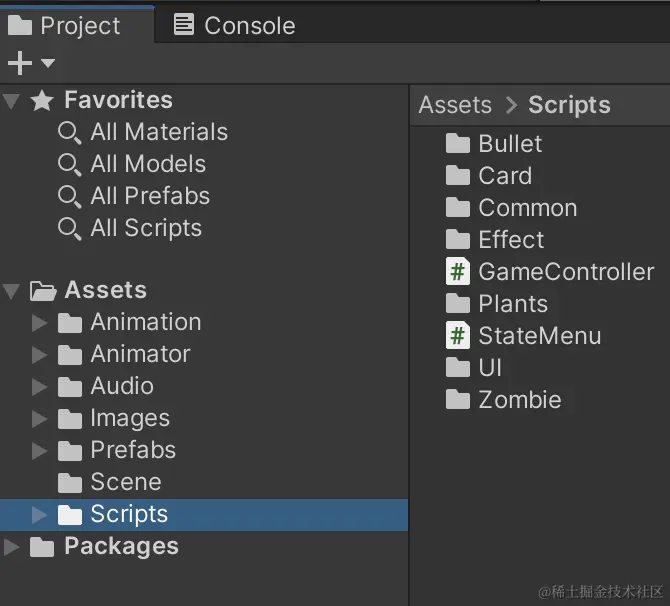Click the Plants folder icon

click(x=458, y=303)
